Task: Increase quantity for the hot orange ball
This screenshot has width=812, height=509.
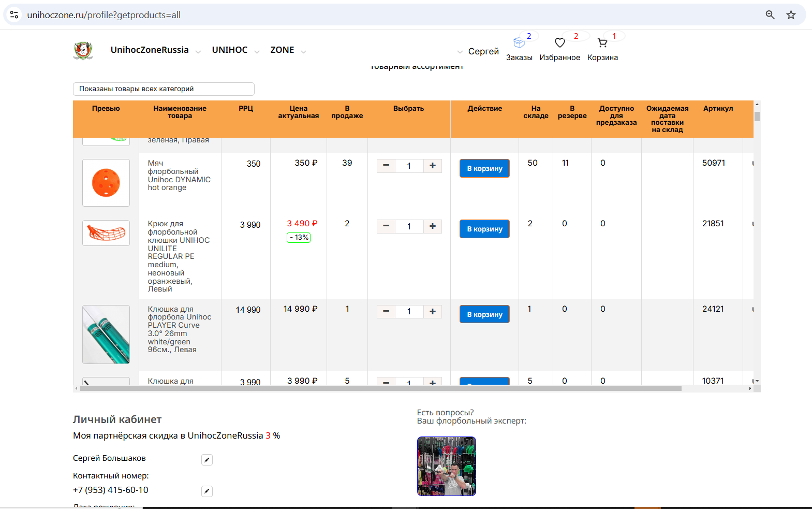Action: point(433,166)
